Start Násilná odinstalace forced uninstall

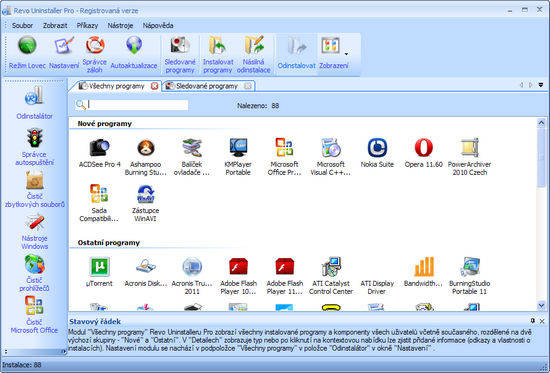coord(254,54)
